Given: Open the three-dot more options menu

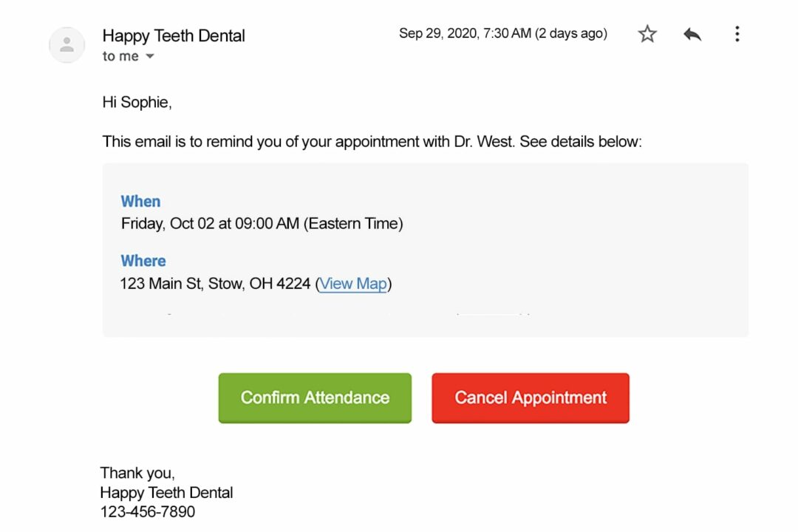Looking at the screenshot, I should click(x=737, y=33).
